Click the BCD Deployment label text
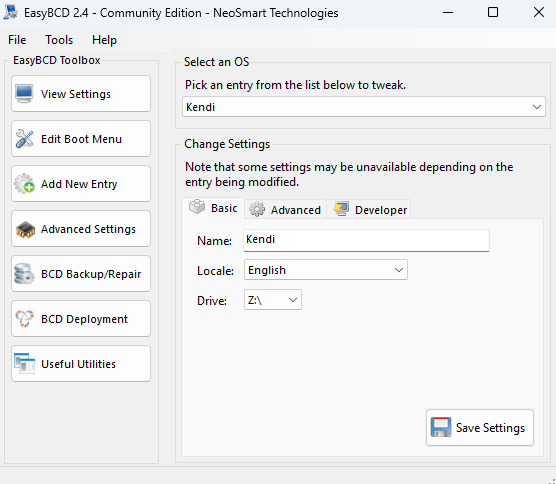This screenshot has height=484, width=556. coord(84,319)
